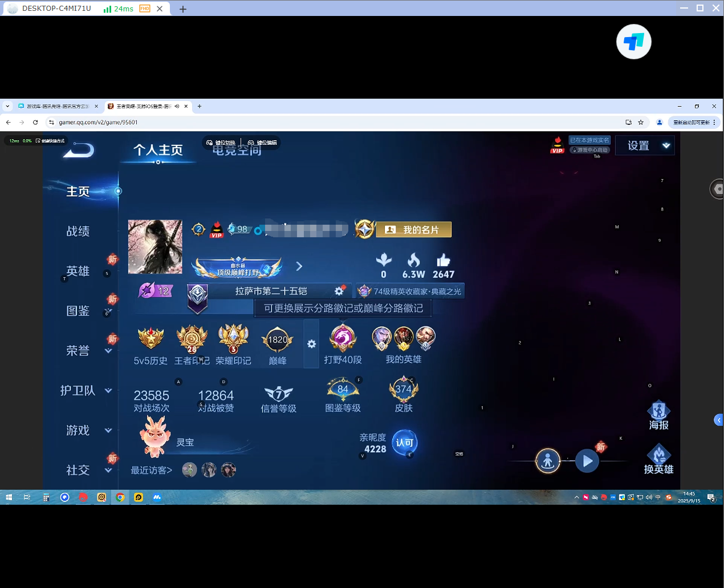Switch to the 电竞空间 tab

[x=237, y=151]
